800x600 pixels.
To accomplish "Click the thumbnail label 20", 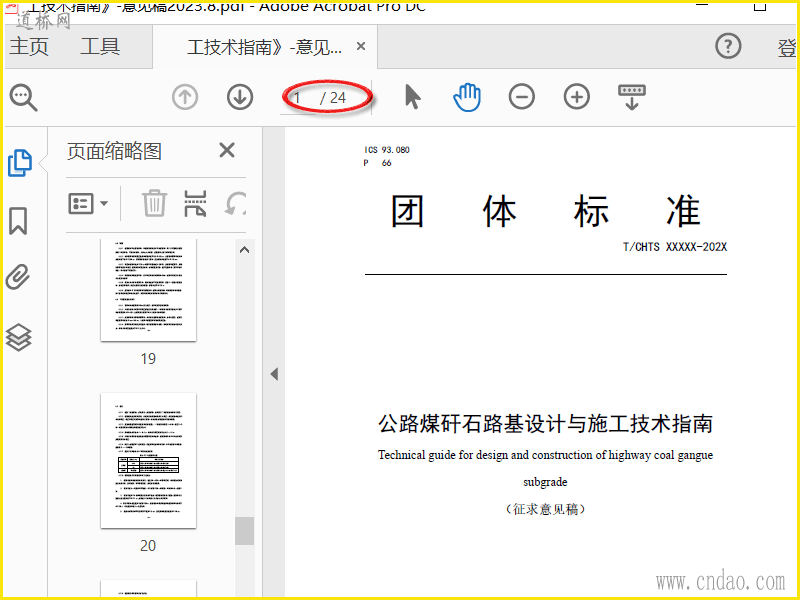I will click(x=148, y=545).
